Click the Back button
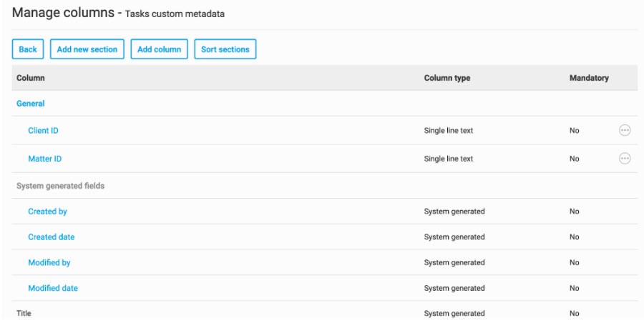The height and width of the screenshot is (323, 644). click(28, 49)
